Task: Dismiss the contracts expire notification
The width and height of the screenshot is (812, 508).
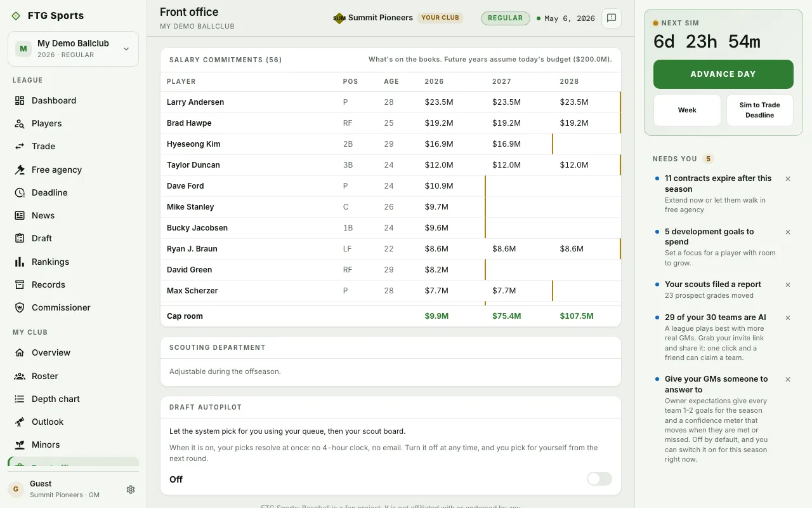Action: [x=788, y=178]
